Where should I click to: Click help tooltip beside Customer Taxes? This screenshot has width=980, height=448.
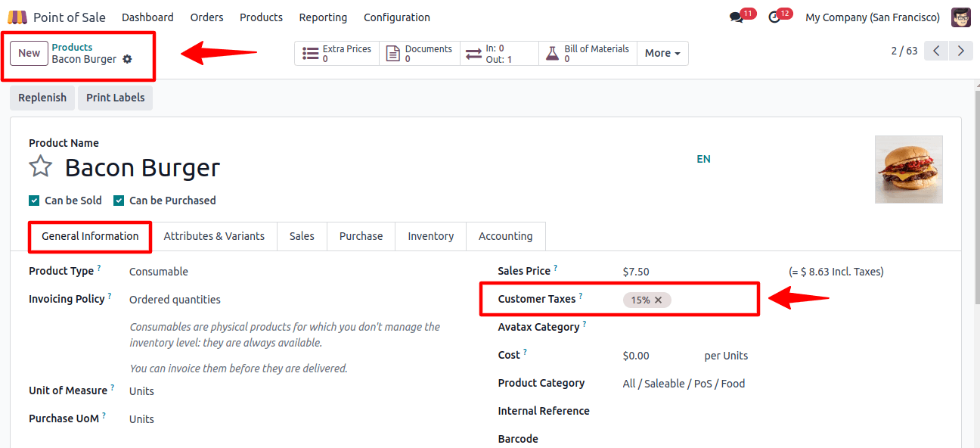click(581, 296)
